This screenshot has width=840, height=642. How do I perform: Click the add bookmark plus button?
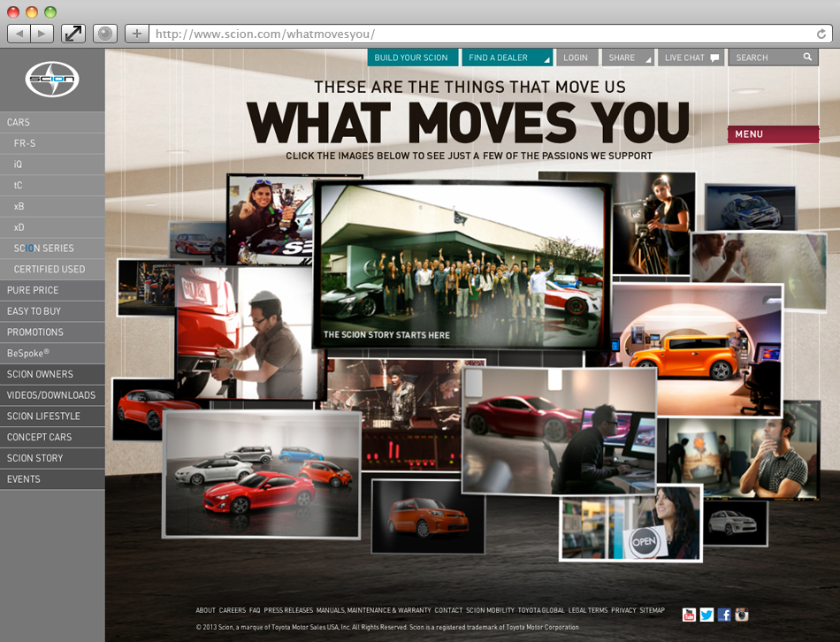pyautogui.click(x=136, y=34)
